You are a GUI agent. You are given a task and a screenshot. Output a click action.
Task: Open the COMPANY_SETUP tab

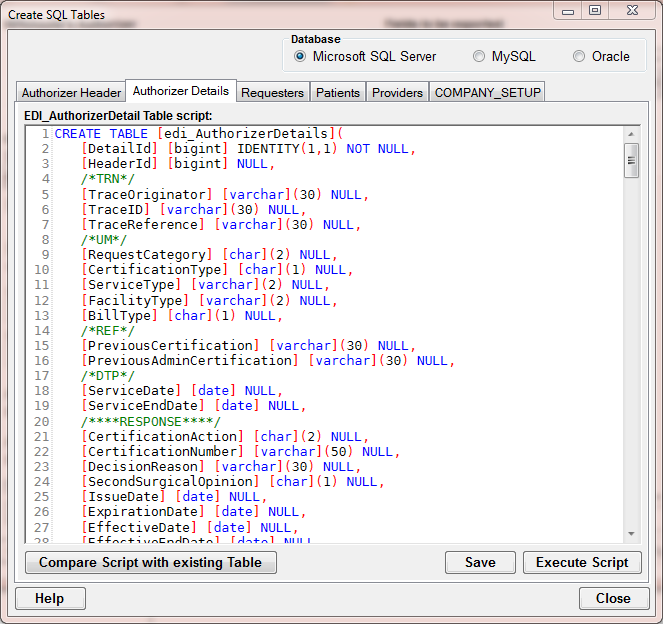(x=487, y=93)
